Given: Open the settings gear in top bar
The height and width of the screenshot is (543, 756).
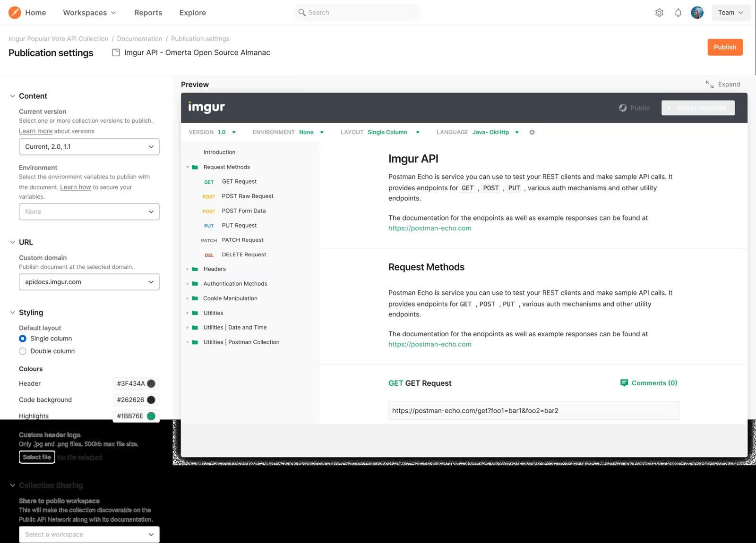Looking at the screenshot, I should tap(659, 13).
